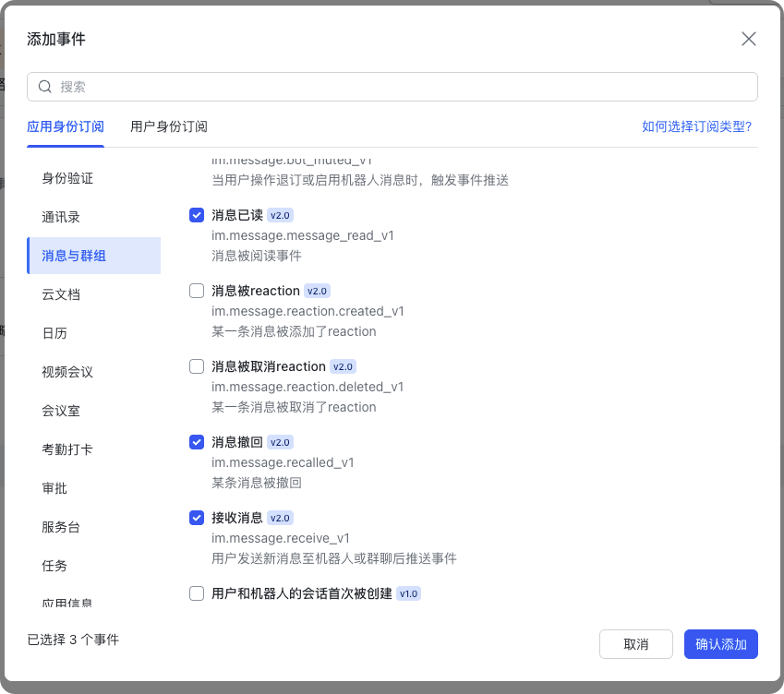Switch to 用户身份订阅 tab
The width and height of the screenshot is (784, 694).
click(x=169, y=126)
